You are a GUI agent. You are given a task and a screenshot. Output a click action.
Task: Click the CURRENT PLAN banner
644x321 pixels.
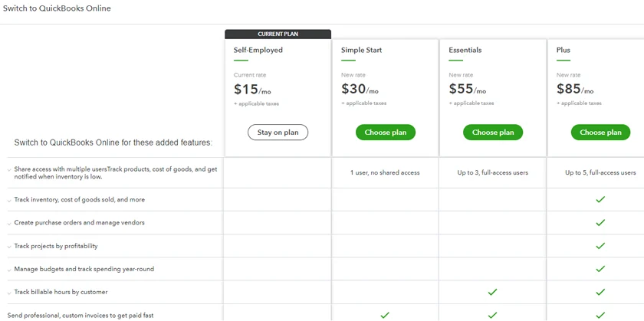(278, 34)
